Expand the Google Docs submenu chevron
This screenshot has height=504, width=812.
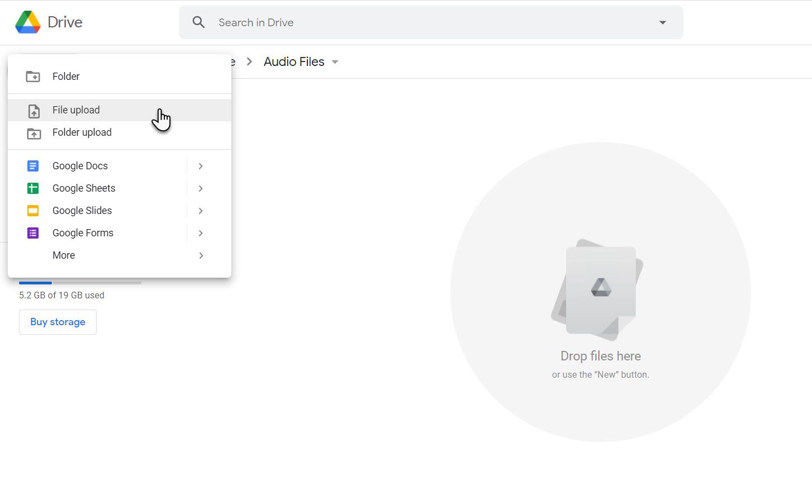[x=200, y=165]
